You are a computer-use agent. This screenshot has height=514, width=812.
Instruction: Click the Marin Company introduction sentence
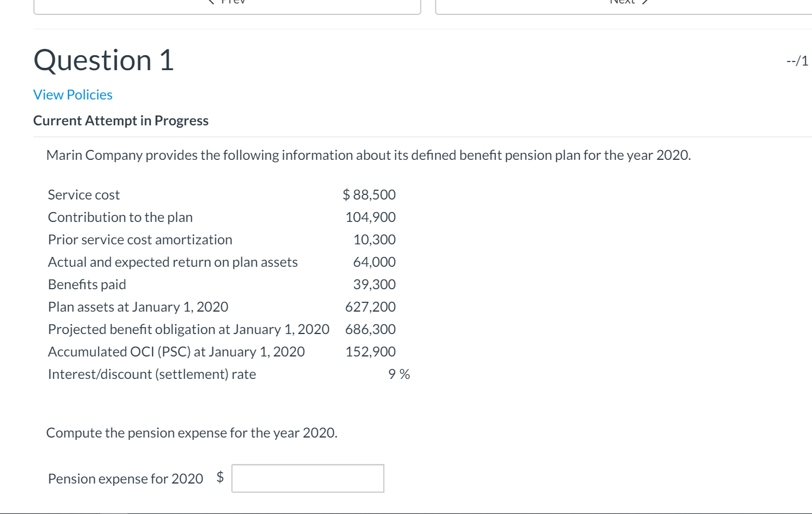tap(368, 154)
